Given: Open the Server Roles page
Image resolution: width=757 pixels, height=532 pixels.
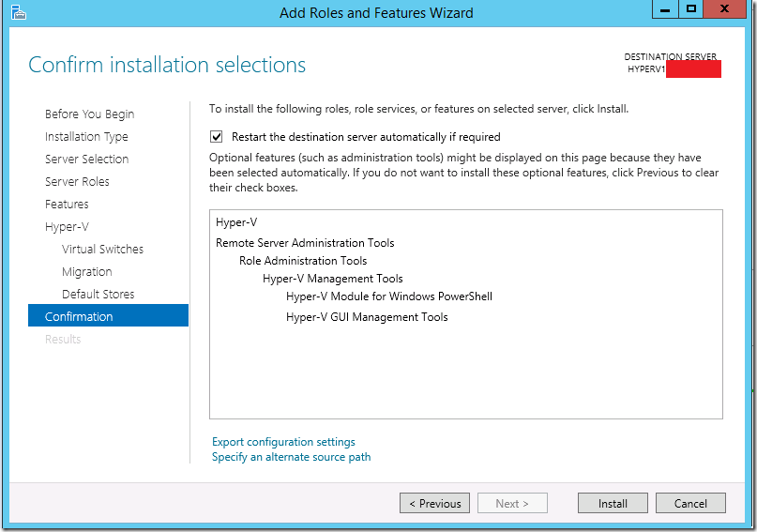Looking at the screenshot, I should pos(77,181).
